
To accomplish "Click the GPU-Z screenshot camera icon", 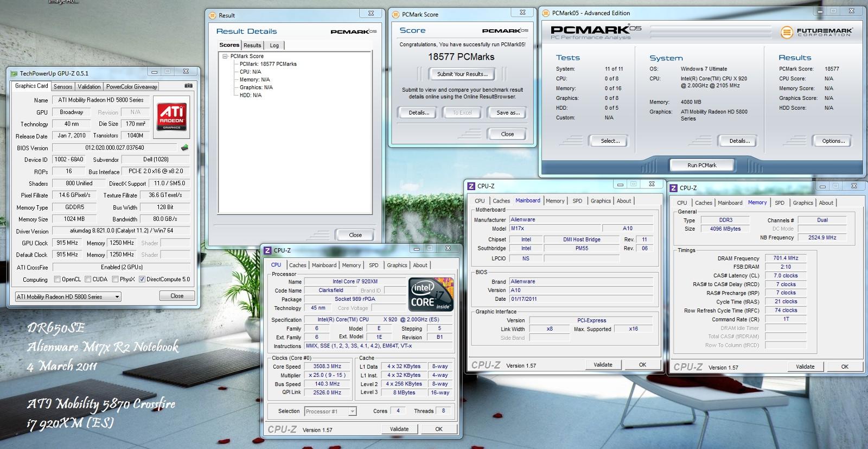I will pos(188,86).
